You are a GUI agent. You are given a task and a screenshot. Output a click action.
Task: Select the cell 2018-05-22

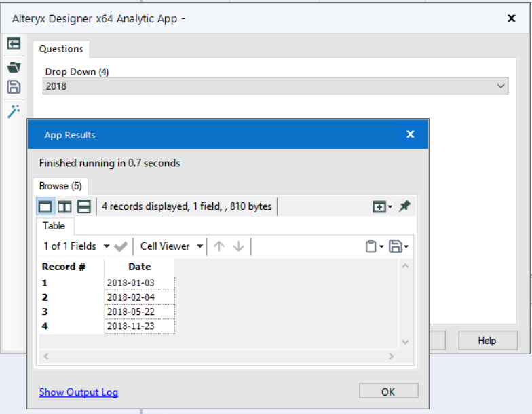click(x=140, y=312)
